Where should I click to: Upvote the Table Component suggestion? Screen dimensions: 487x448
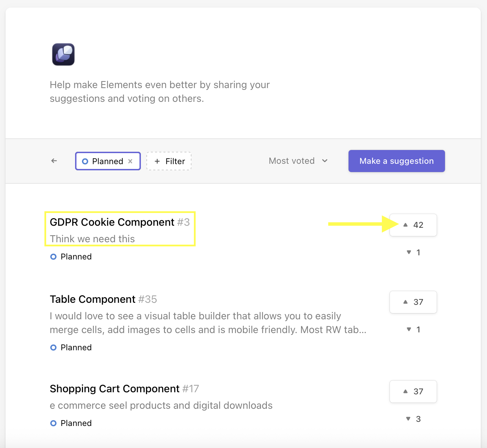[x=413, y=302]
